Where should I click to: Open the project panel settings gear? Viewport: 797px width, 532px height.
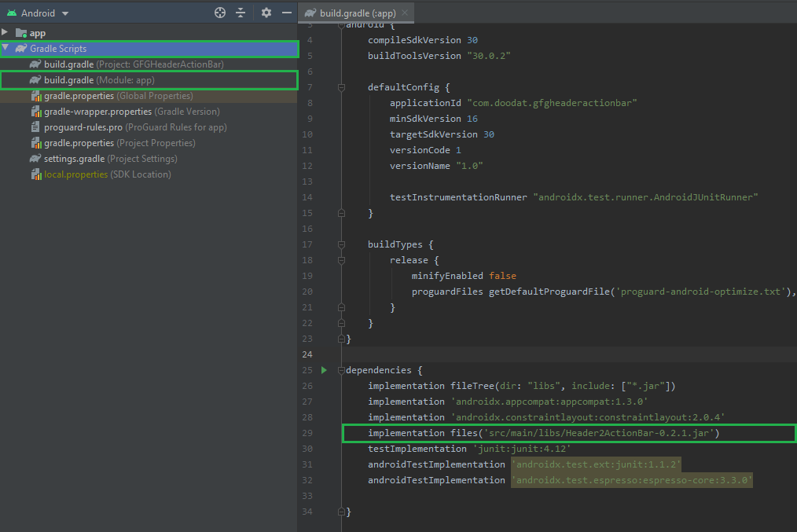tap(266, 13)
